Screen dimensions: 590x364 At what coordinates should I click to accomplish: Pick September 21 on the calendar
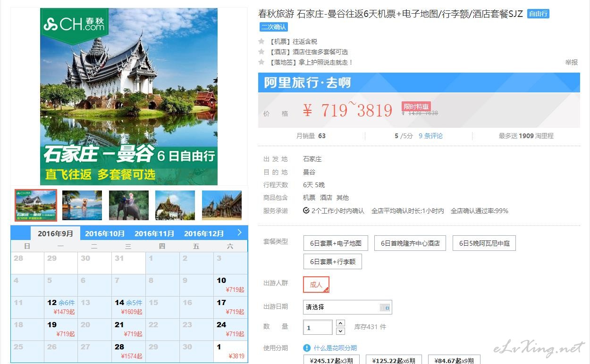pyautogui.click(x=128, y=330)
